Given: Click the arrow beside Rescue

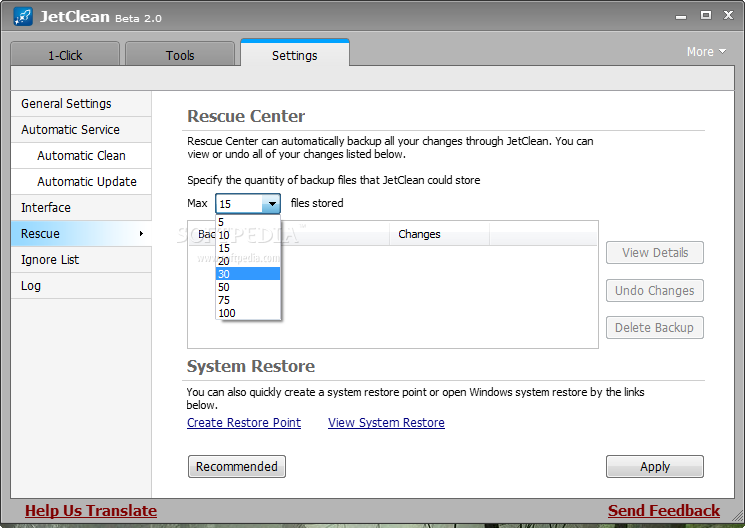Looking at the screenshot, I should [141, 233].
